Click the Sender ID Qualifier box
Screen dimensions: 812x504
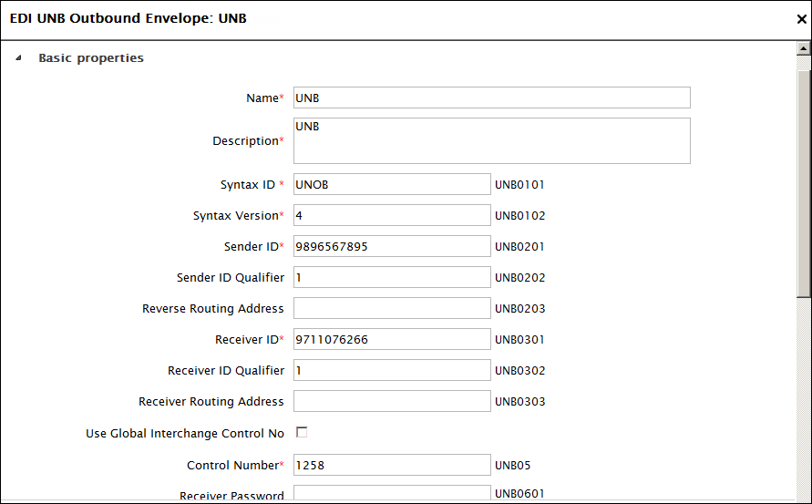(392, 278)
